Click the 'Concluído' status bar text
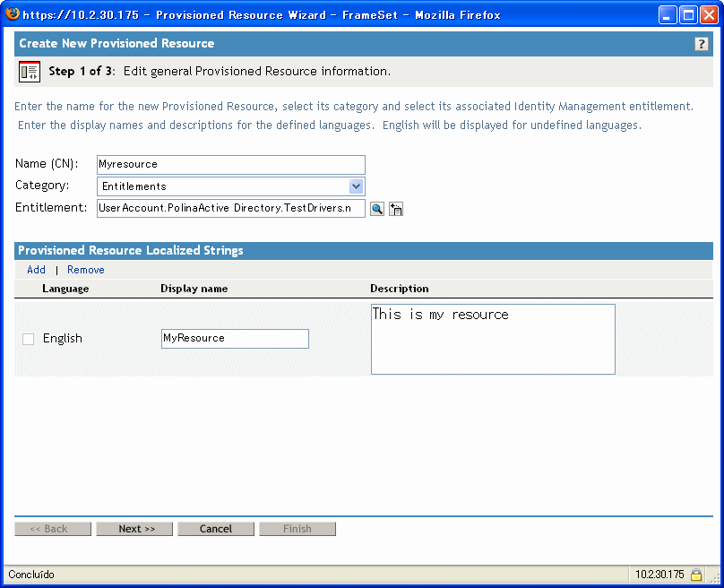724x588 pixels. 31,575
